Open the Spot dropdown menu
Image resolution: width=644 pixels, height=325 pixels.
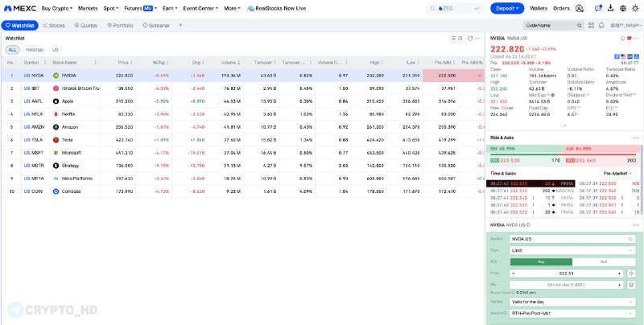(111, 8)
